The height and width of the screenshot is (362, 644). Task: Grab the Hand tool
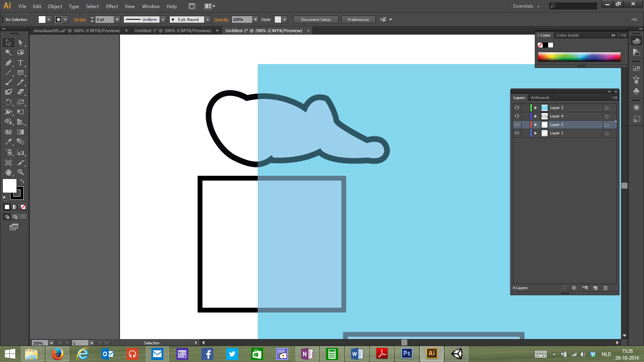tap(8, 172)
